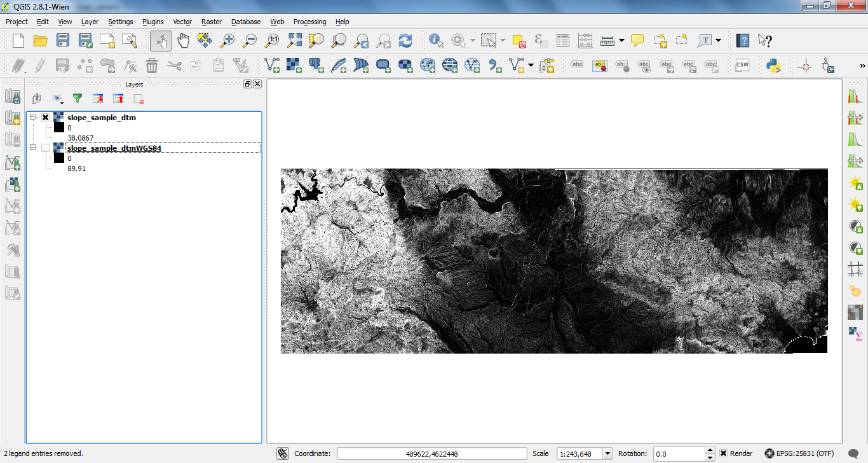Open the field calculator abacus icon
Viewport: 868px width, 463px height.
point(585,41)
